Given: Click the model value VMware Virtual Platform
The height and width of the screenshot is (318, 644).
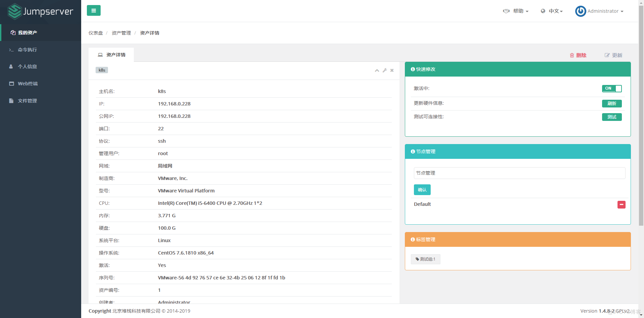Looking at the screenshot, I should (x=186, y=191).
